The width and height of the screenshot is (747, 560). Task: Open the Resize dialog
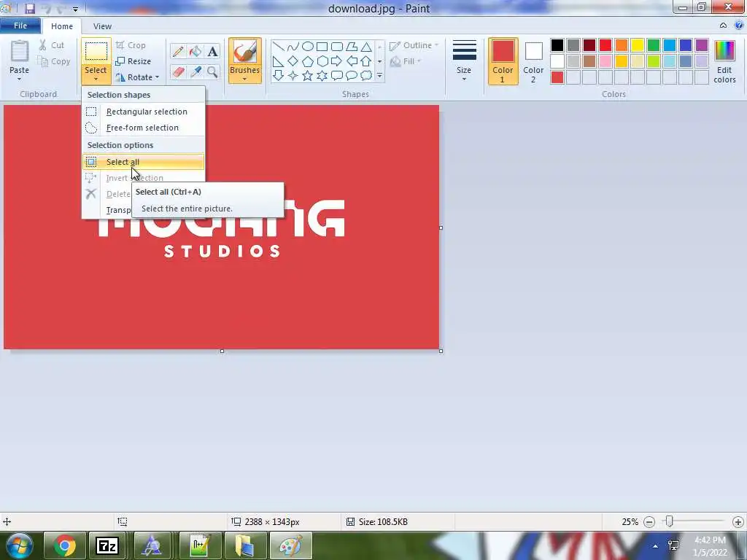coord(133,61)
